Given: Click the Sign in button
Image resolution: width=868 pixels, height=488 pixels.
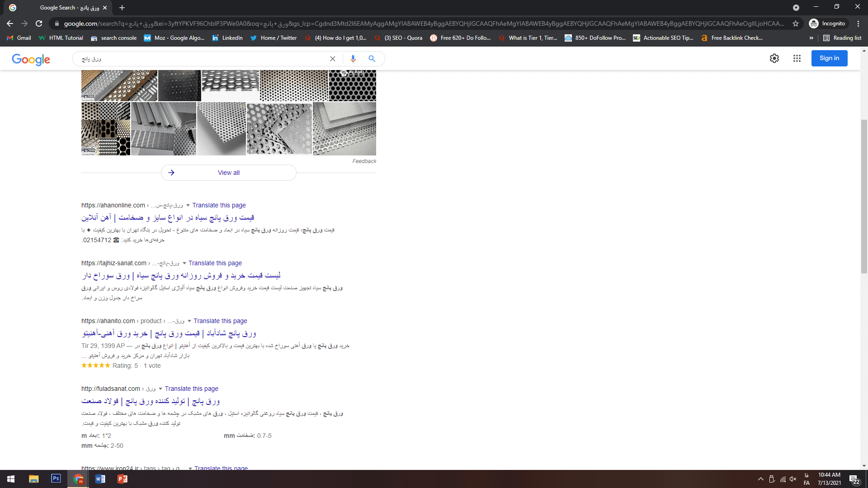Looking at the screenshot, I should tap(829, 58).
